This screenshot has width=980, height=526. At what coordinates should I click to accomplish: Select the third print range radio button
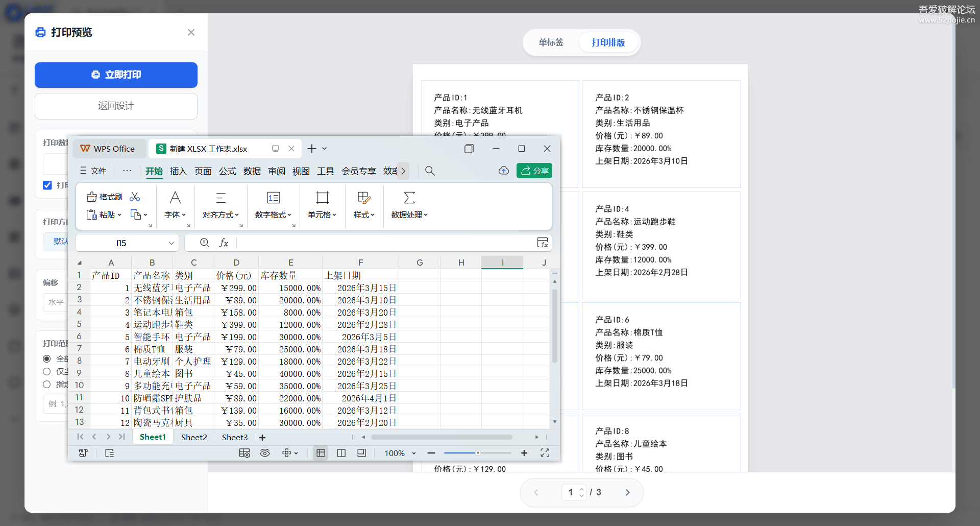coord(47,384)
